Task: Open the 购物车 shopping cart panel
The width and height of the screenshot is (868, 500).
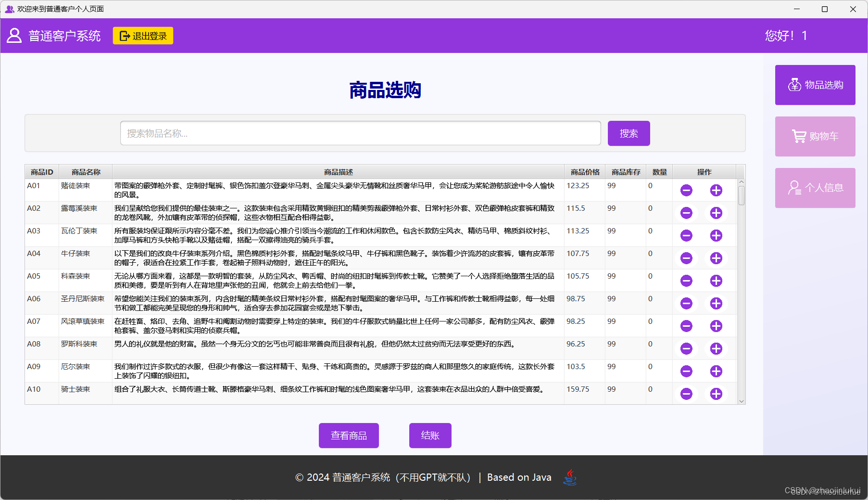Action: tap(815, 136)
